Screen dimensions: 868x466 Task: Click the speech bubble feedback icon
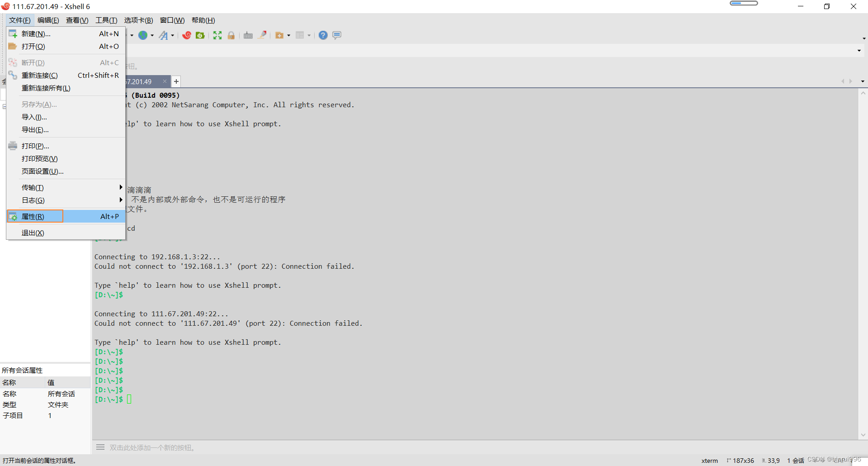pyautogui.click(x=337, y=35)
